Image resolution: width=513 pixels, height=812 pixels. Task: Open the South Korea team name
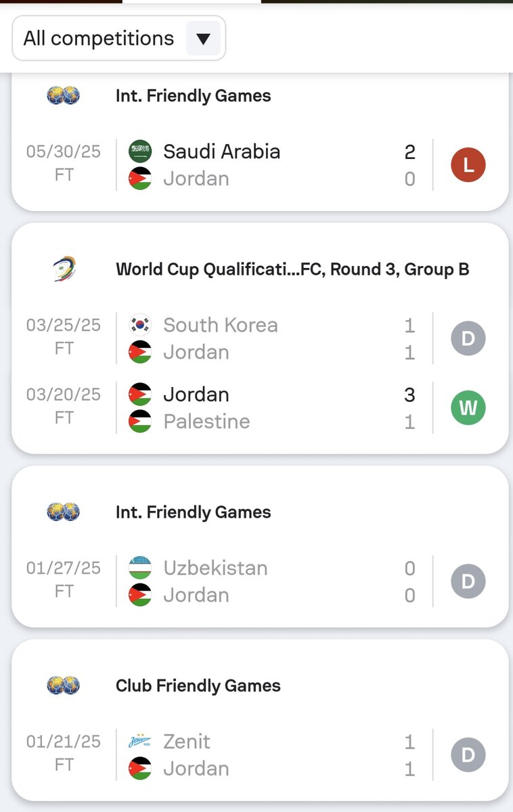click(220, 325)
